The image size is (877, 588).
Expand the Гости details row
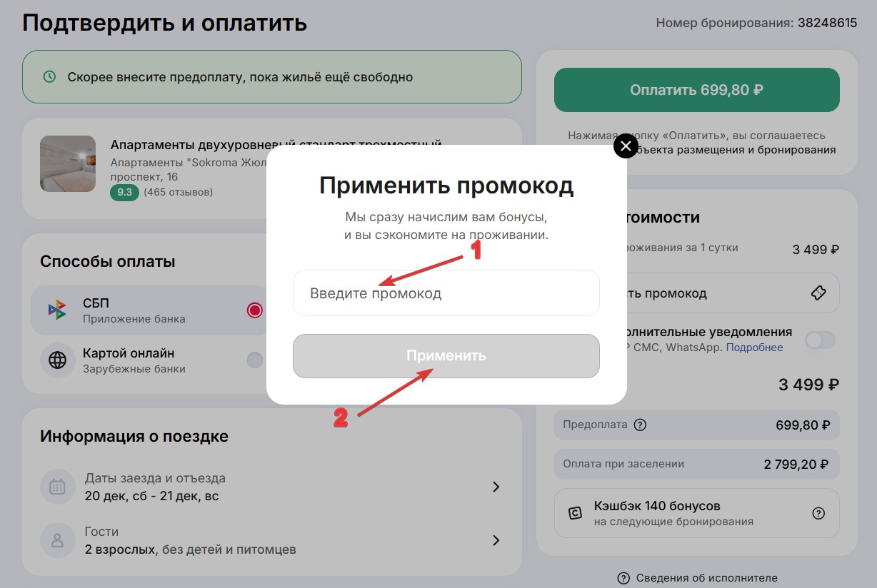496,540
